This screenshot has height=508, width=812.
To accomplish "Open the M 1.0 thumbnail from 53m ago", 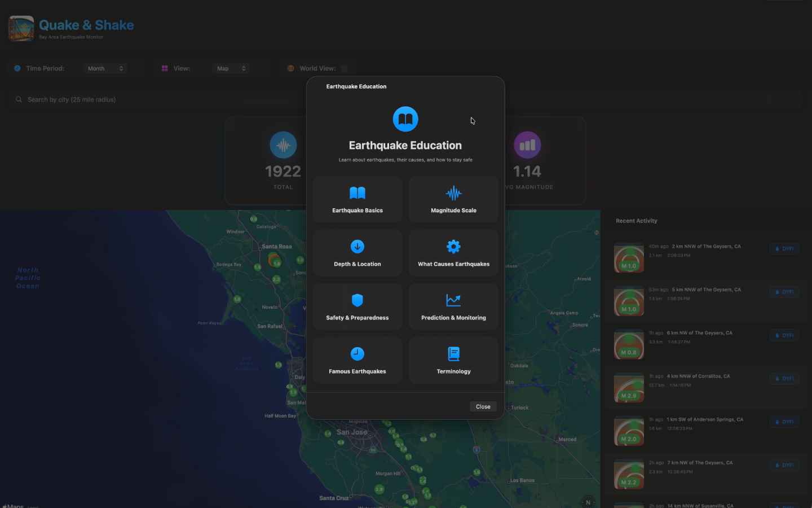I will [629, 301].
